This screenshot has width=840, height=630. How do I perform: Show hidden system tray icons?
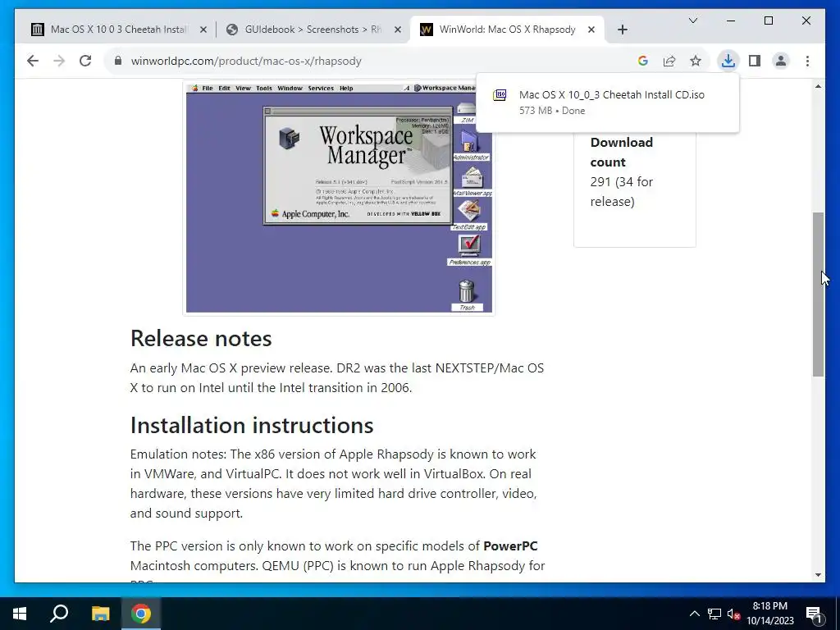694,614
